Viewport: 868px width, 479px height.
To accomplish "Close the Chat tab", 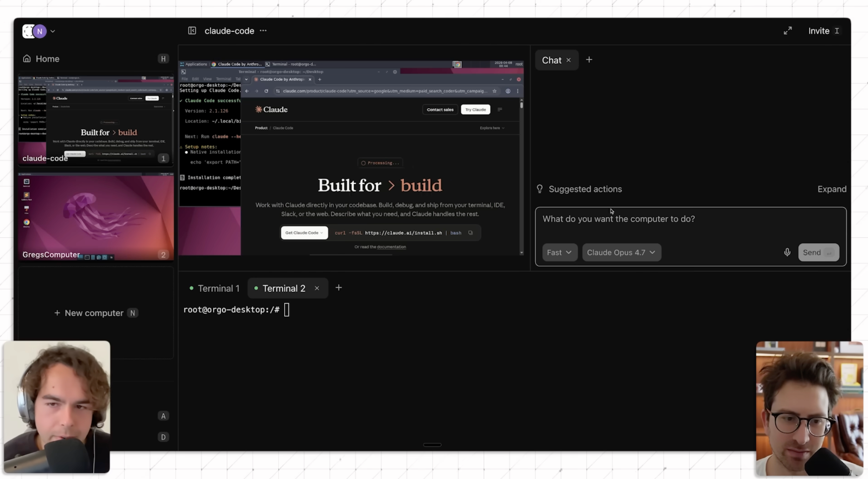I will click(568, 60).
